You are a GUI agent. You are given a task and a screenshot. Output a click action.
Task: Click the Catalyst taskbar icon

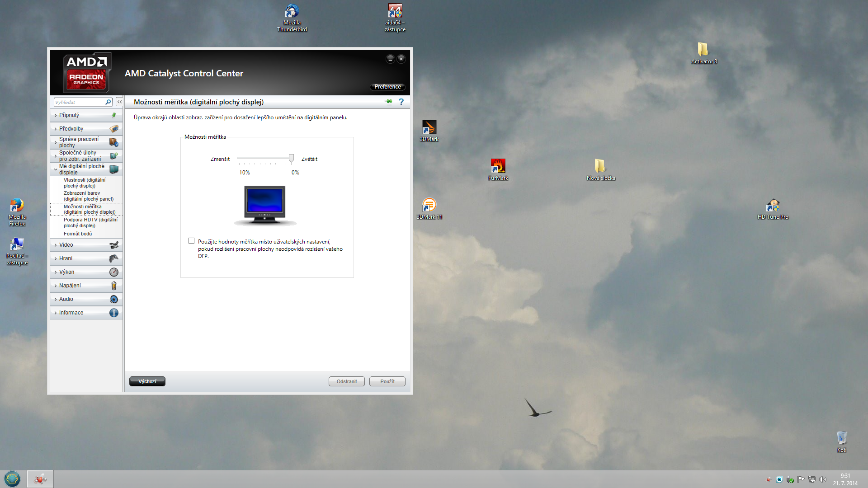point(40,479)
